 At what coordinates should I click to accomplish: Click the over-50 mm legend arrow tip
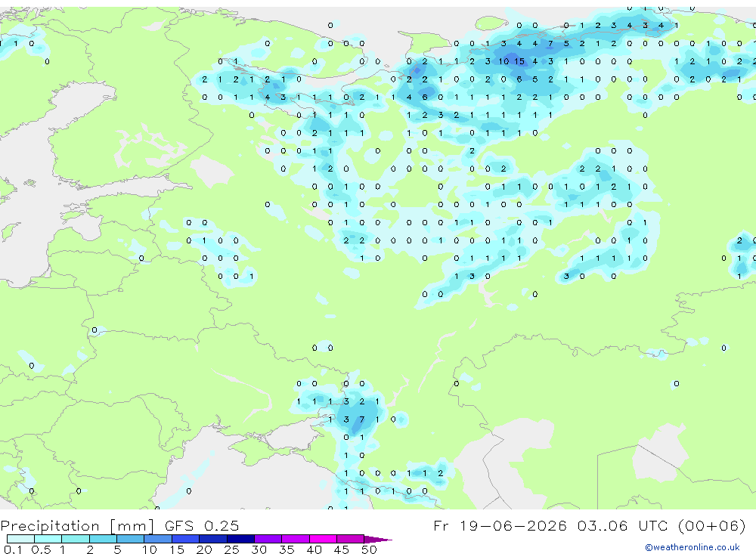tap(379, 539)
